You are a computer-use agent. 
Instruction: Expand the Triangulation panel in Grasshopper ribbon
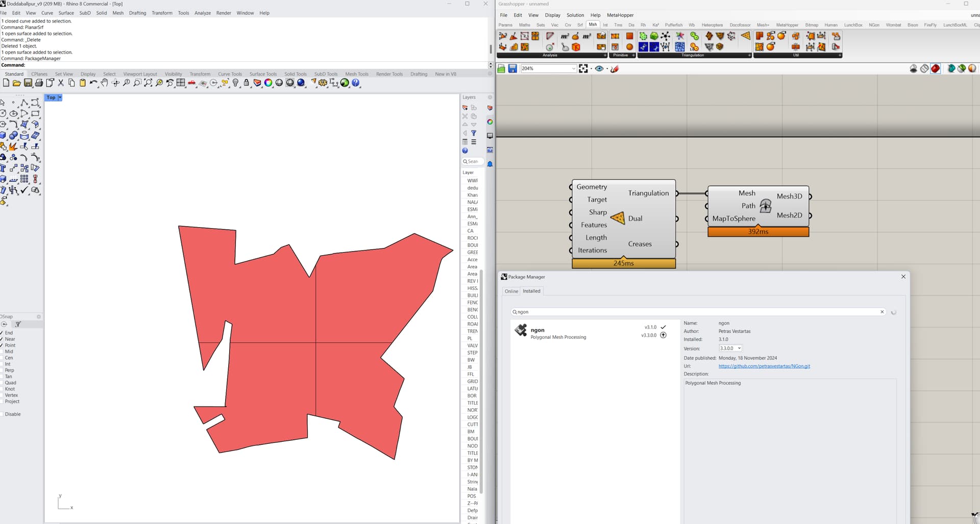(749, 55)
